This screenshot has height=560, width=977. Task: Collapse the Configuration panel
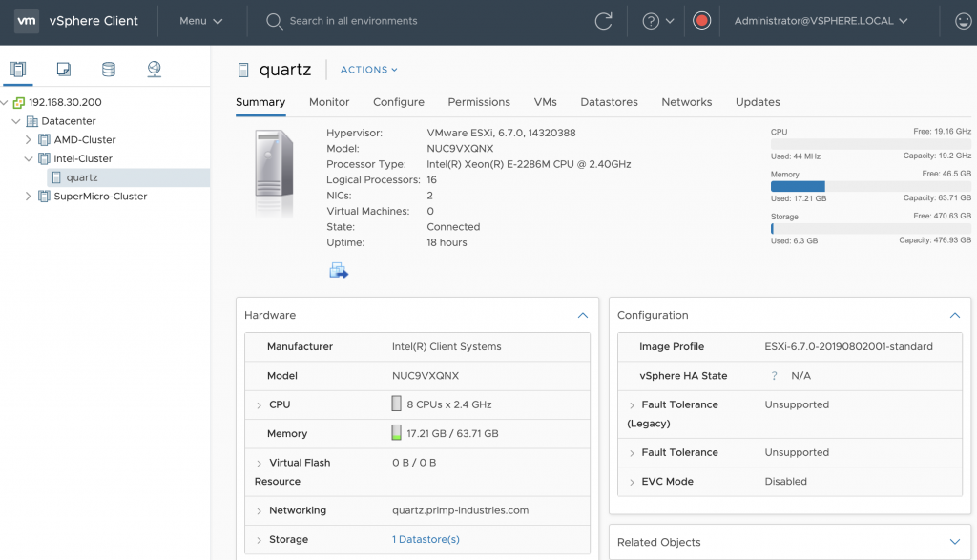pos(954,315)
